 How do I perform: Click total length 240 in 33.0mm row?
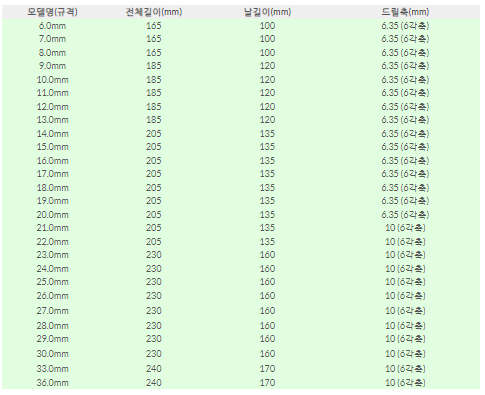click(154, 369)
